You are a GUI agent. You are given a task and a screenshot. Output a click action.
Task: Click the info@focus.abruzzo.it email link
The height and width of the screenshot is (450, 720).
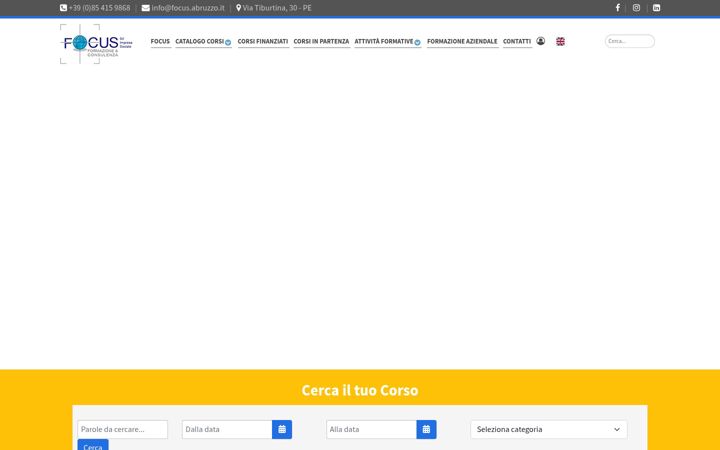(x=188, y=8)
